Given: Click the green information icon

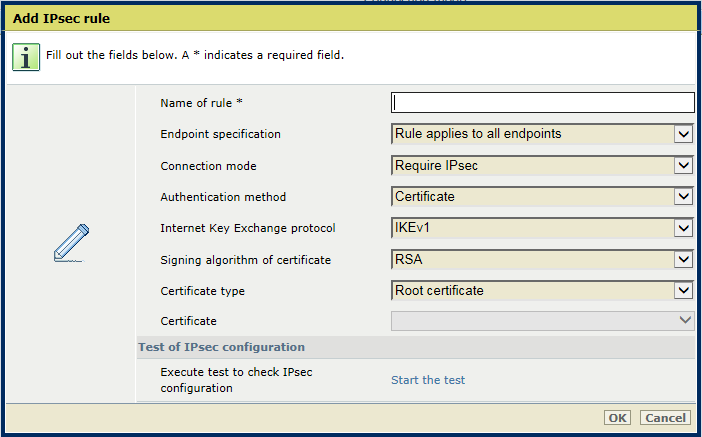Looking at the screenshot, I should point(26,57).
